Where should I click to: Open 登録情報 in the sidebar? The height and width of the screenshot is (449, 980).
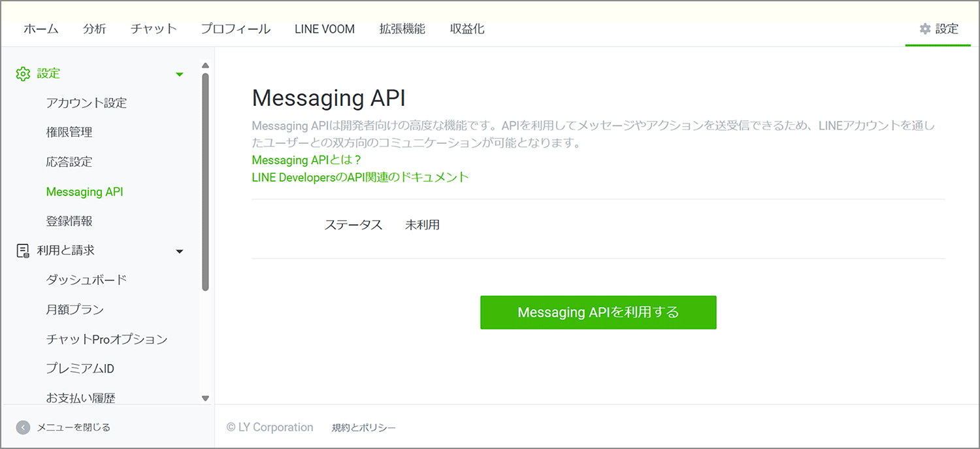click(x=69, y=221)
